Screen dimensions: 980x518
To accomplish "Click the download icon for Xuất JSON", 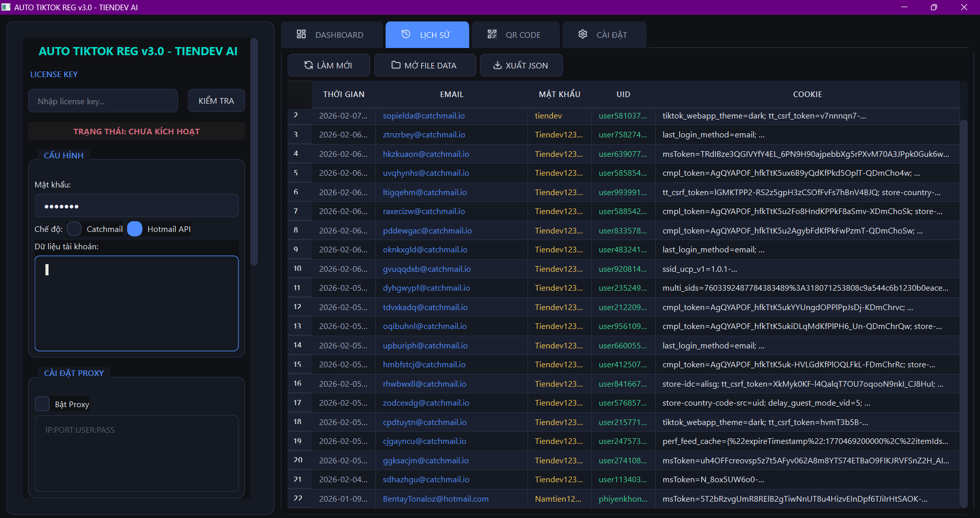I will tap(497, 65).
